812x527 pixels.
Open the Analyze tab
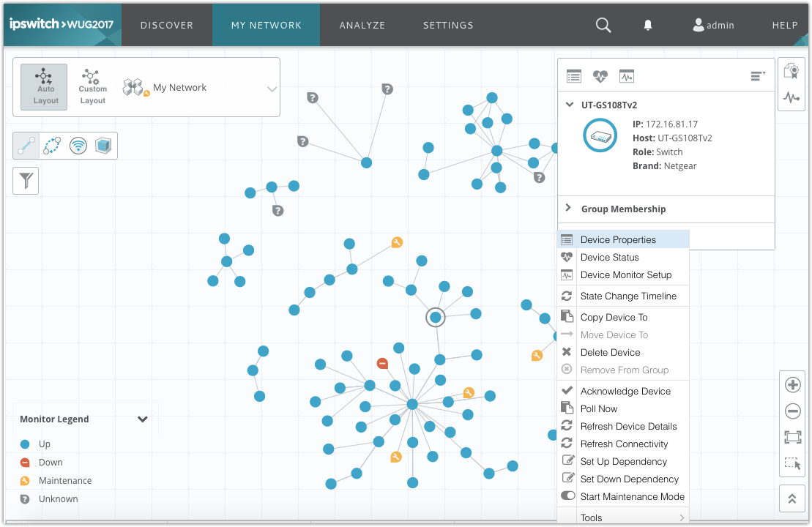click(x=362, y=25)
